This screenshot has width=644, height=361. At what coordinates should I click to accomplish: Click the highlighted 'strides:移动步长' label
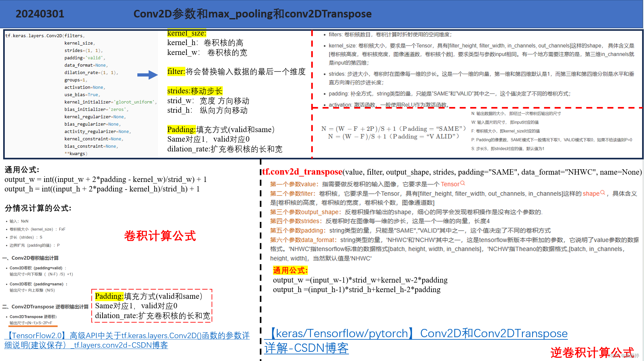coord(195,91)
